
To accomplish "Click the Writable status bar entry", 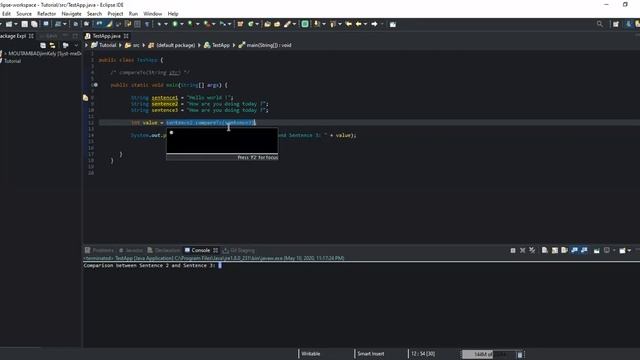I will (311, 354).
